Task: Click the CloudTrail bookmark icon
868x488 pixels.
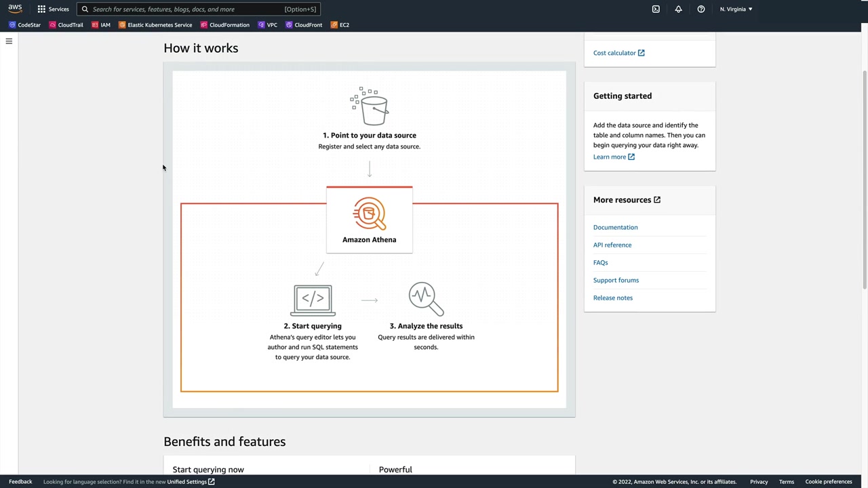Action: pyautogui.click(x=52, y=25)
